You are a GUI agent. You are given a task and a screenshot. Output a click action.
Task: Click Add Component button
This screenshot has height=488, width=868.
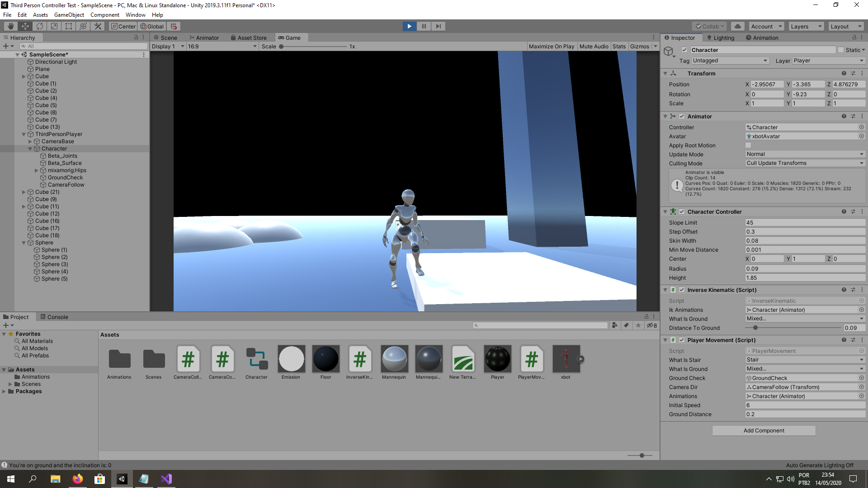click(x=764, y=430)
